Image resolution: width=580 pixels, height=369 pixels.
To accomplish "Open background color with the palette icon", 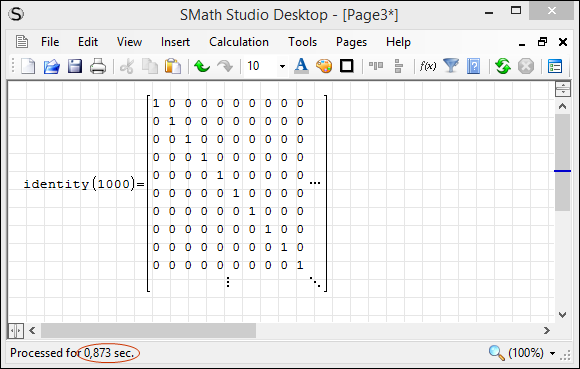I will (324, 67).
